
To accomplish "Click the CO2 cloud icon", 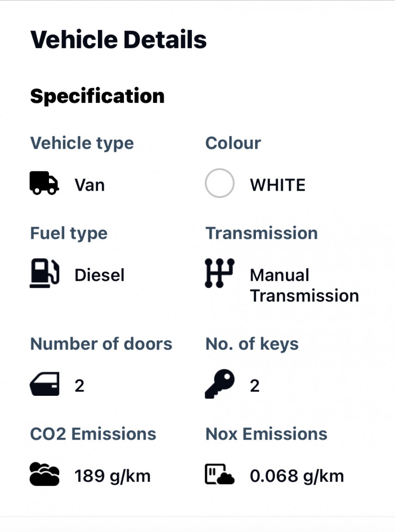I will [x=44, y=474].
